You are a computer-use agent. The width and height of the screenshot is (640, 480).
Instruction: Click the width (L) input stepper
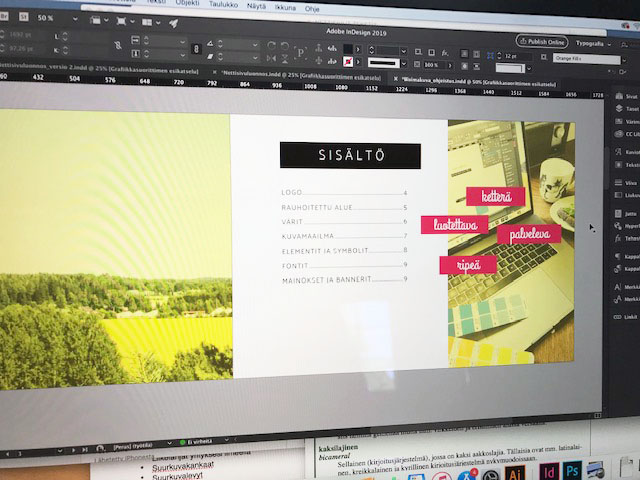pyautogui.click(x=65, y=36)
